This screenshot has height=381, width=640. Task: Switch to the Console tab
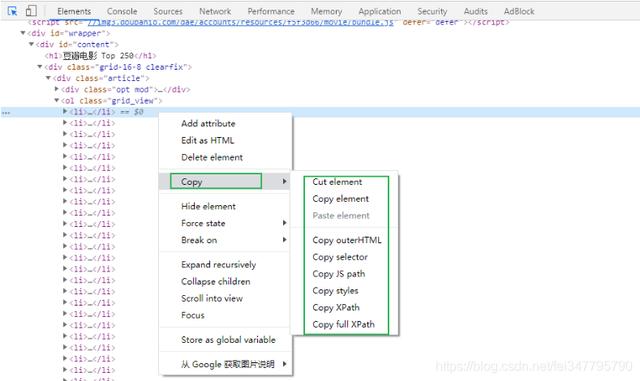tap(122, 11)
